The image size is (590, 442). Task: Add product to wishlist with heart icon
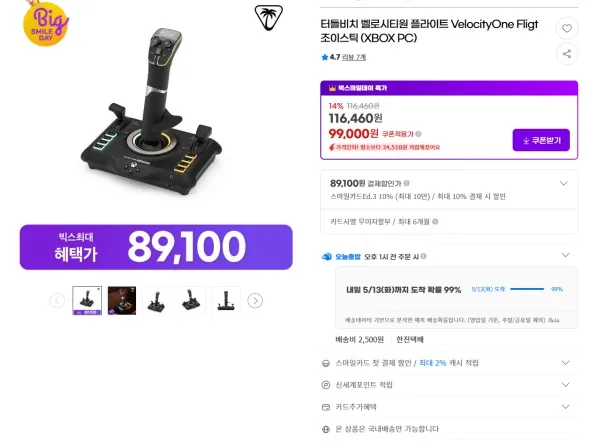coord(567,28)
